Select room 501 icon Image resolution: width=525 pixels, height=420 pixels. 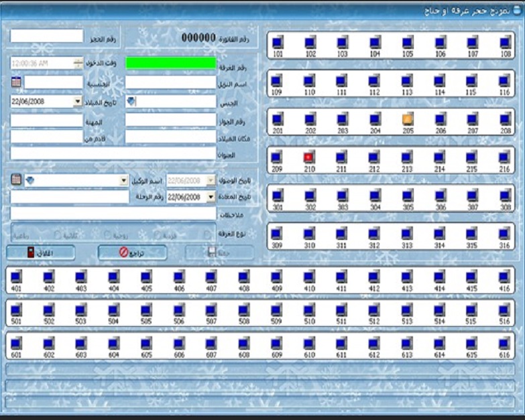[17, 310]
